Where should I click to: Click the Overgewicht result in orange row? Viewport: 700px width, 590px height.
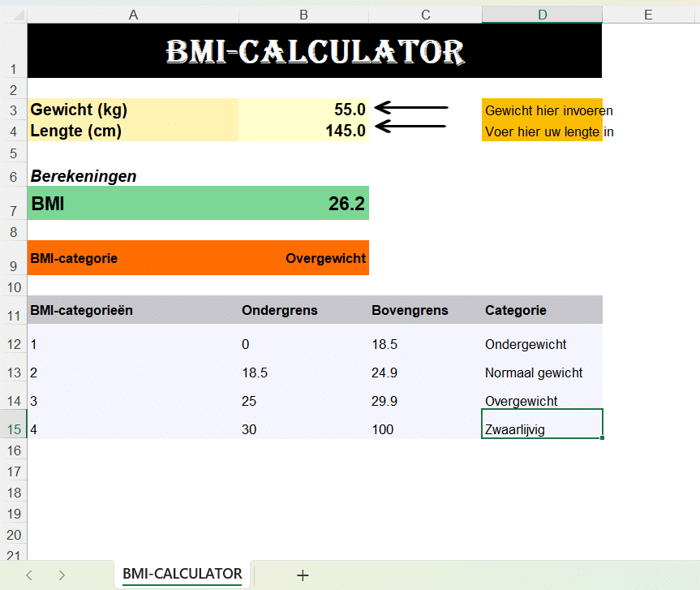pos(303,258)
